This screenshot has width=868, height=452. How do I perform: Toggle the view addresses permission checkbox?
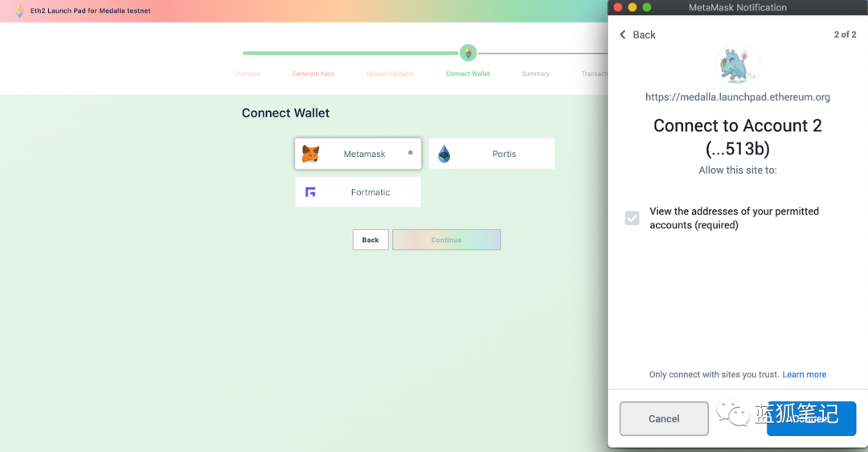coord(633,218)
